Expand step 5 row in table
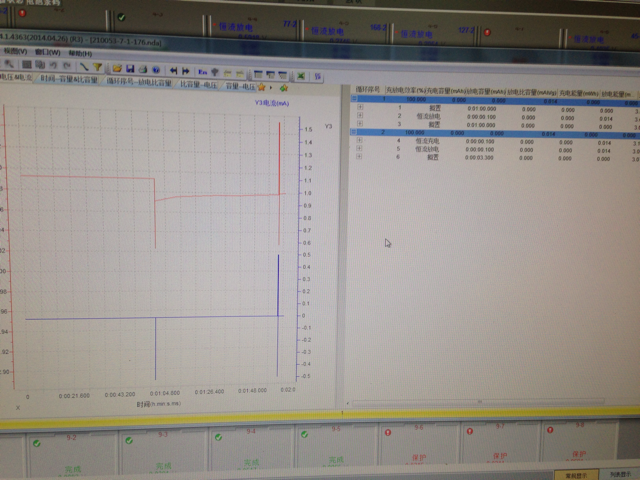The image size is (640, 480). click(359, 148)
